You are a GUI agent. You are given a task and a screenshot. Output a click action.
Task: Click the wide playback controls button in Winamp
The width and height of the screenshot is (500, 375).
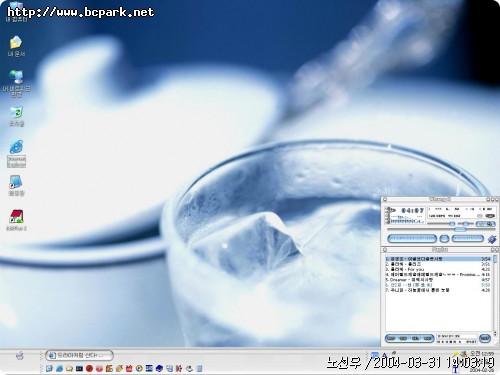coord(412,239)
